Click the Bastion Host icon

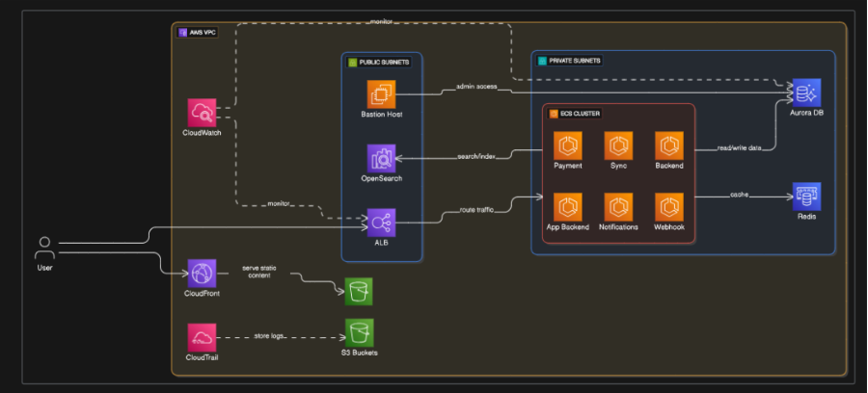(381, 94)
